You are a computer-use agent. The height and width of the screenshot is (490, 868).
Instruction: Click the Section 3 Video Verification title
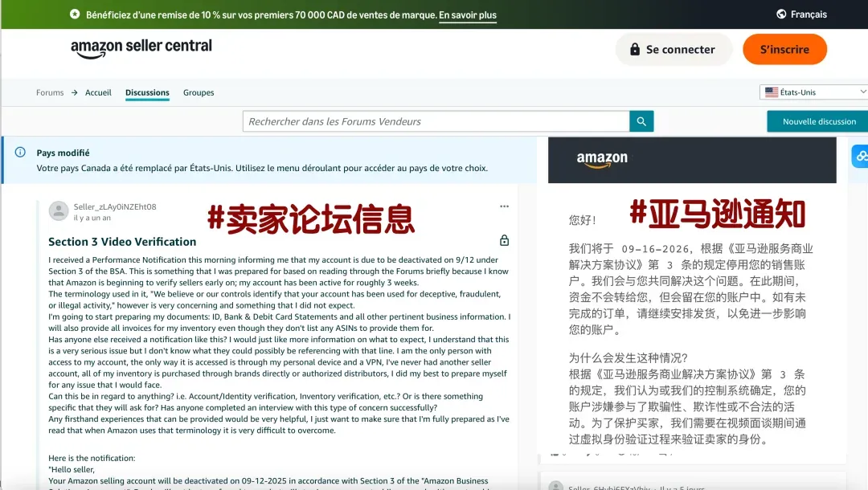click(x=122, y=242)
